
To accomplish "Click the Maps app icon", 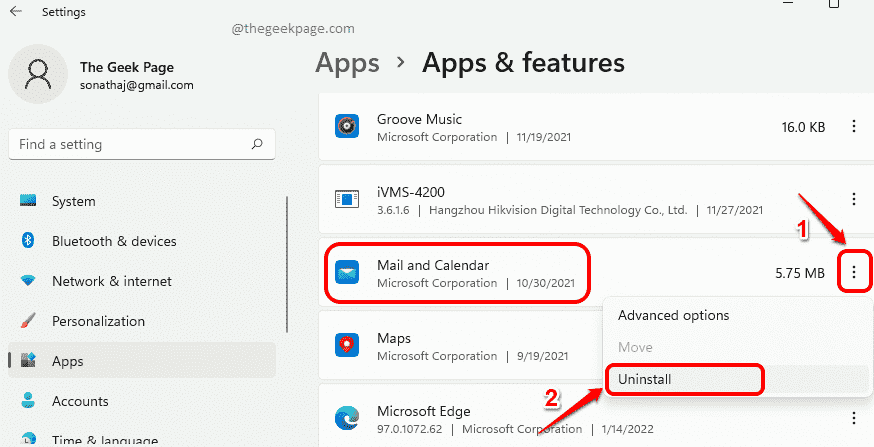I will [346, 346].
